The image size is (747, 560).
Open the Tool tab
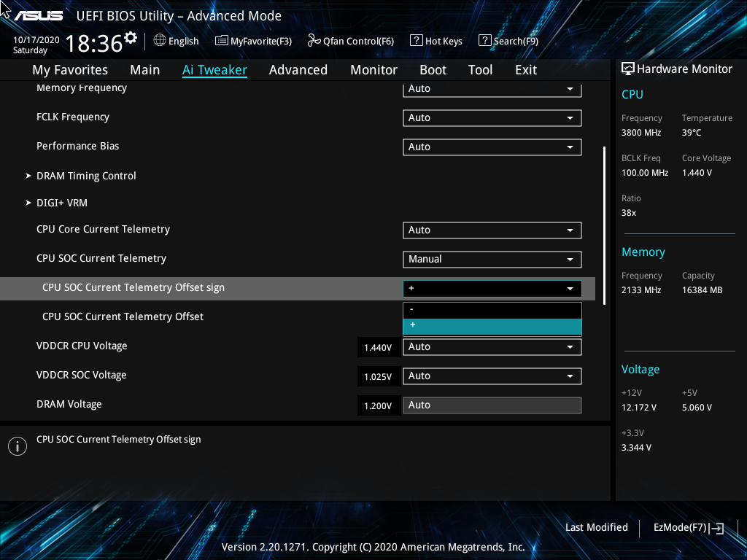[480, 70]
